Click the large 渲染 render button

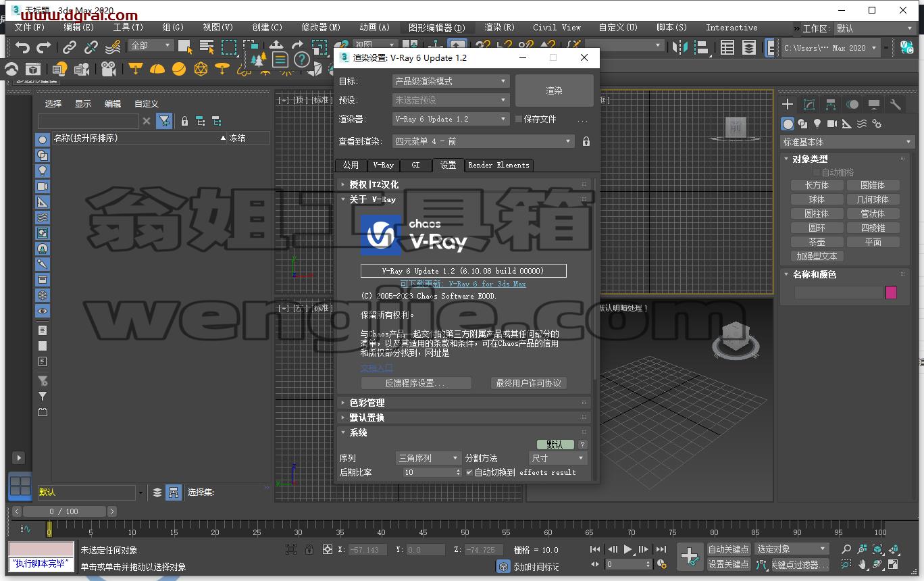coord(554,90)
